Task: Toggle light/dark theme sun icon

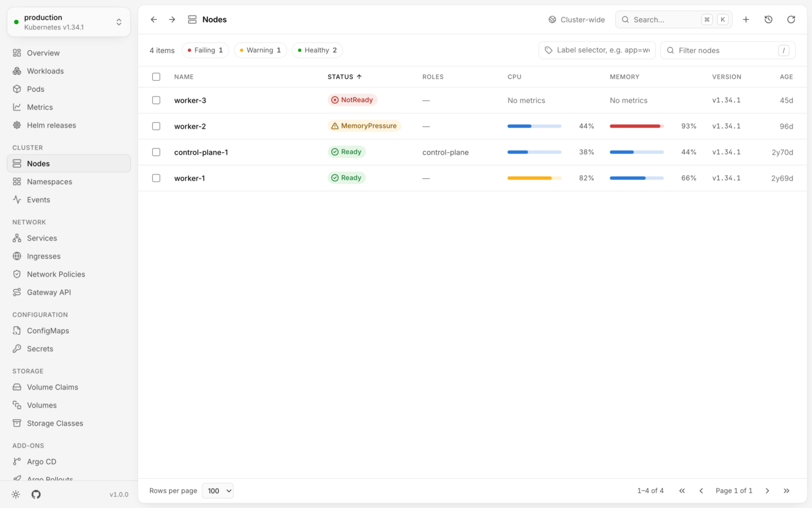Action: (16, 494)
